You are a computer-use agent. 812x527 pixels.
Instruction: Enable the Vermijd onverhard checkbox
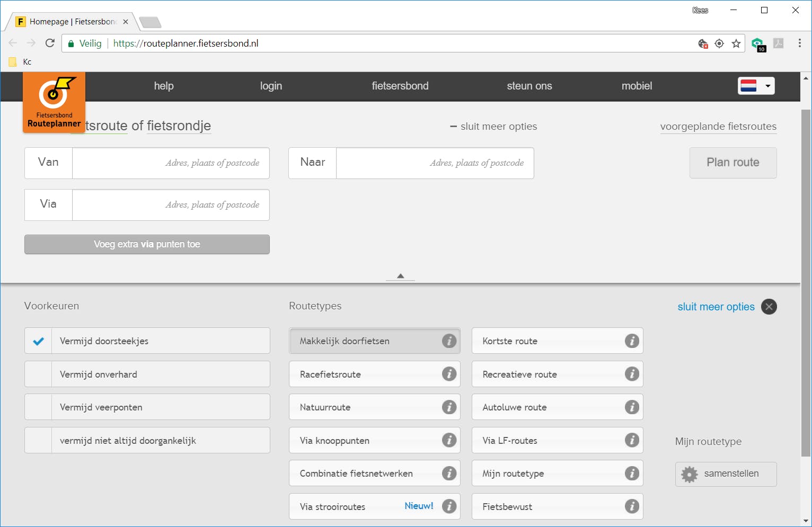38,374
